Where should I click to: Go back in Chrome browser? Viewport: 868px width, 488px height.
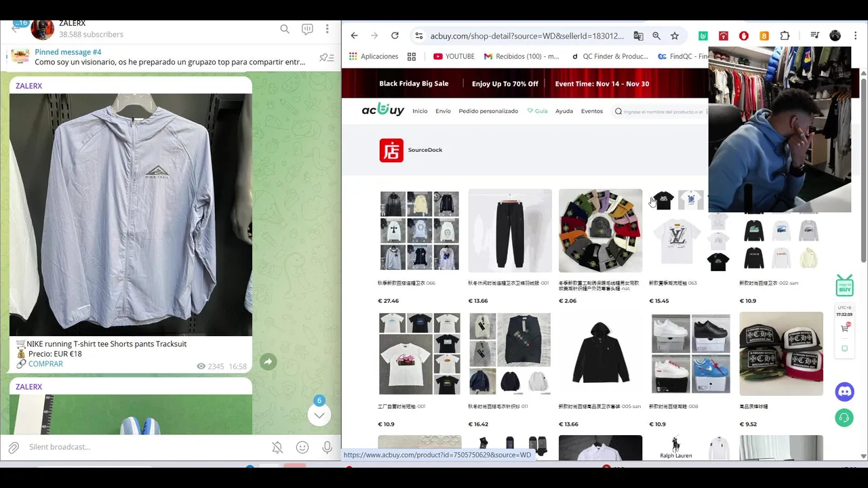click(x=354, y=36)
